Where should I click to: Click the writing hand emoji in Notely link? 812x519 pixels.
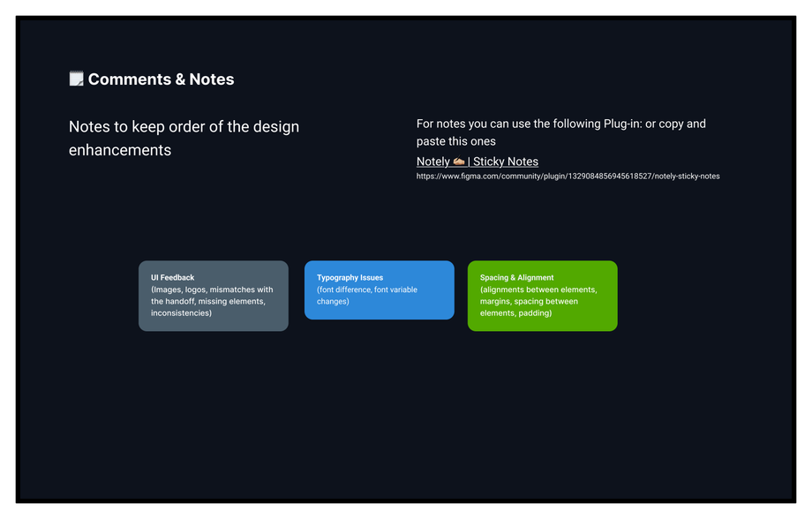click(459, 162)
